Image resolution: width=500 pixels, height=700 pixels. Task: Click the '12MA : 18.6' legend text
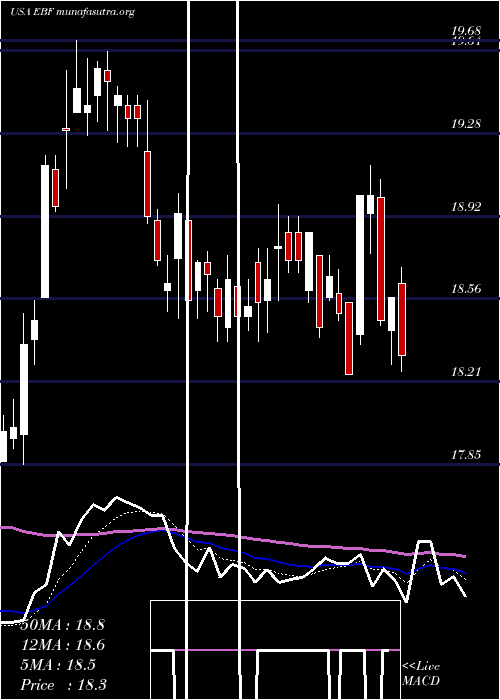62,645
